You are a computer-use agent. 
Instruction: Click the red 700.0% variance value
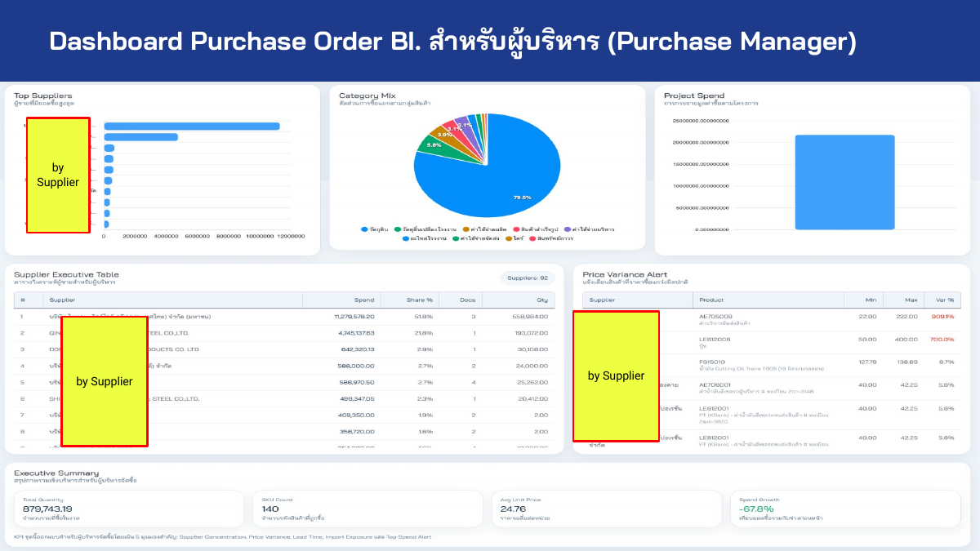pyautogui.click(x=942, y=339)
